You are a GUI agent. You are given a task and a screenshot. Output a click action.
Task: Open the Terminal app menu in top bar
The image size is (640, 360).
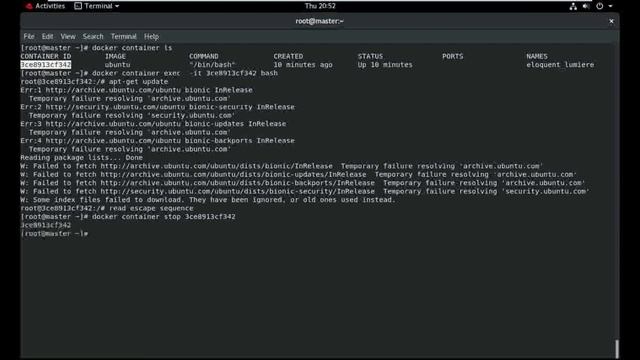point(97,6)
